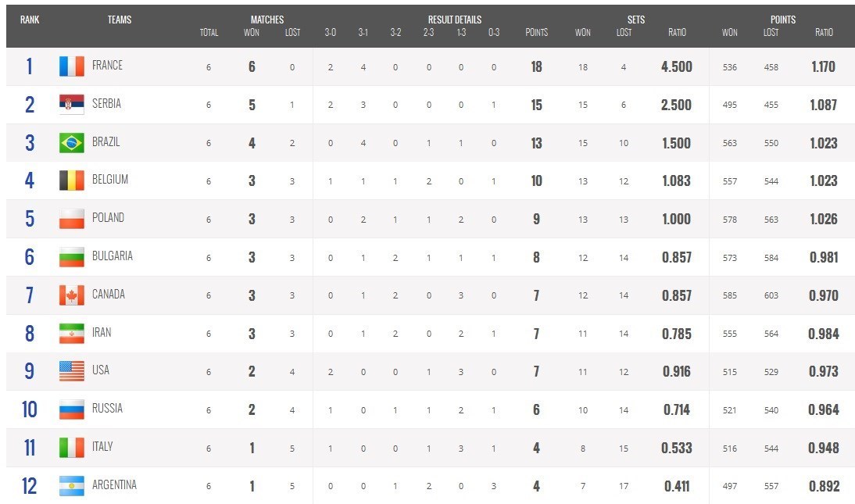Click the Belgium flag icon
The image size is (855, 504).
pyautogui.click(x=71, y=181)
